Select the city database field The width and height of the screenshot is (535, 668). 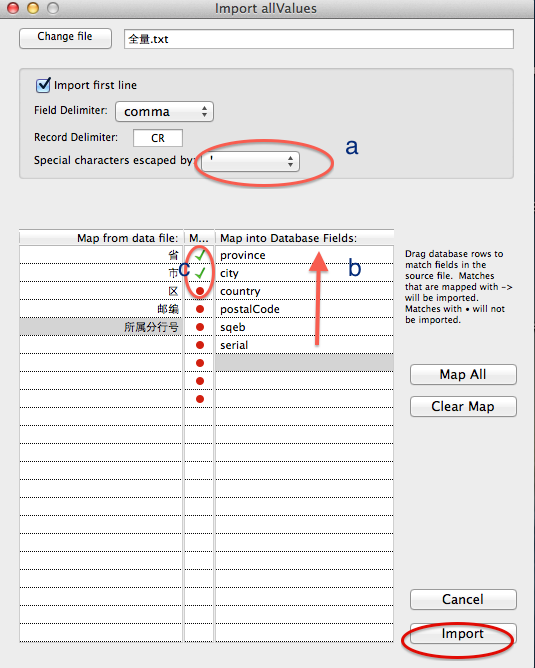coord(305,273)
